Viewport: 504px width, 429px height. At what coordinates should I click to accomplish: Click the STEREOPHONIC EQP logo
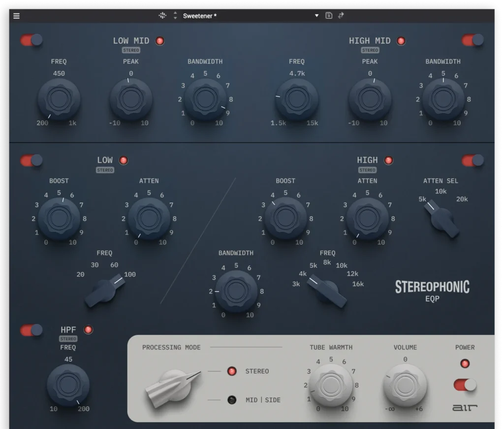tap(432, 291)
